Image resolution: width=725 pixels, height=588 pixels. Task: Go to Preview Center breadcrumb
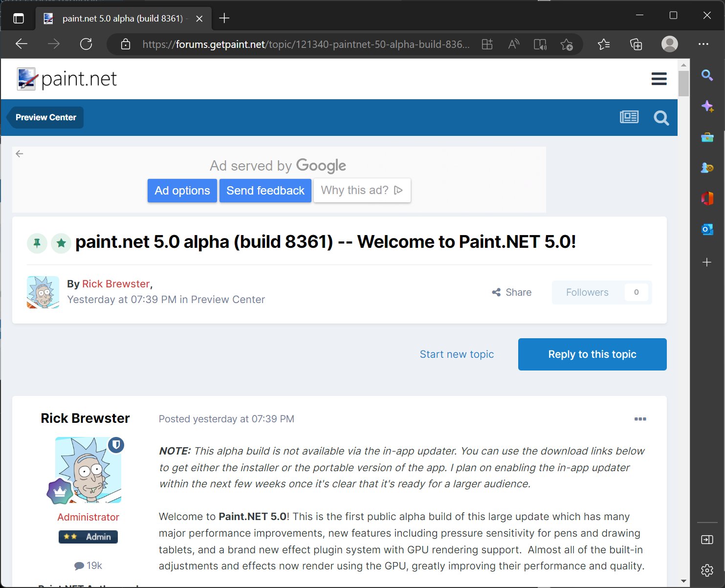pyautogui.click(x=45, y=117)
